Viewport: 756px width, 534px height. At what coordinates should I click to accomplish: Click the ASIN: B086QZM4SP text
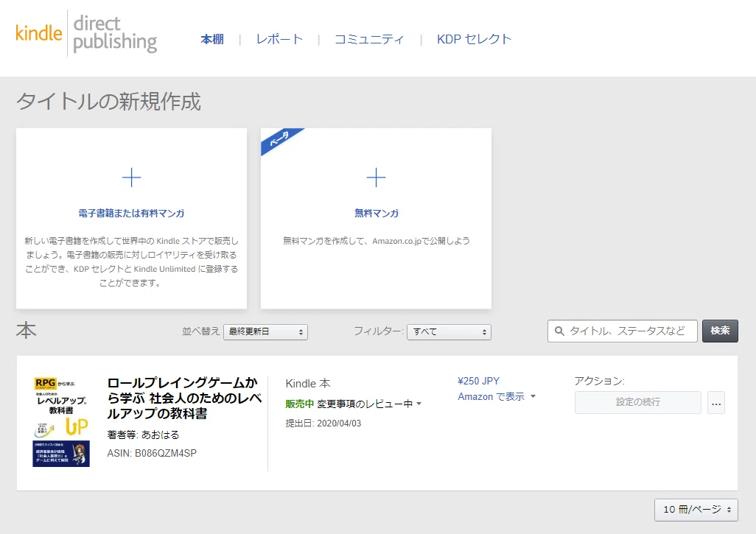click(152, 453)
